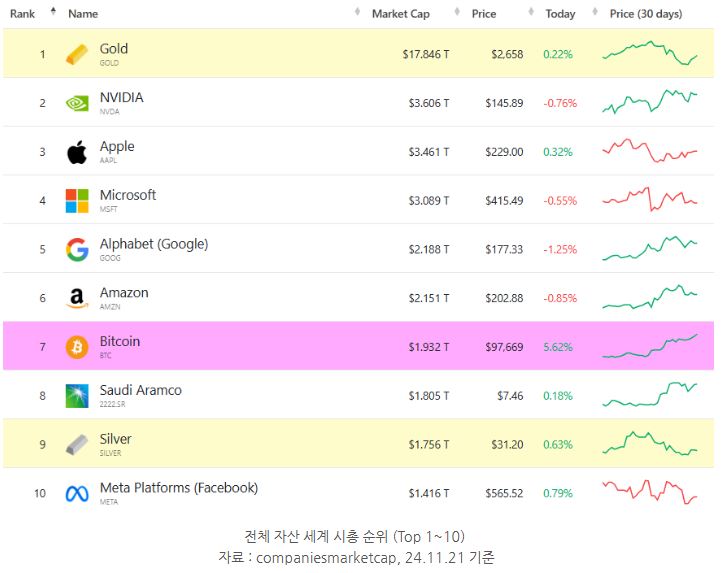Click the Today column header

[x=560, y=14]
